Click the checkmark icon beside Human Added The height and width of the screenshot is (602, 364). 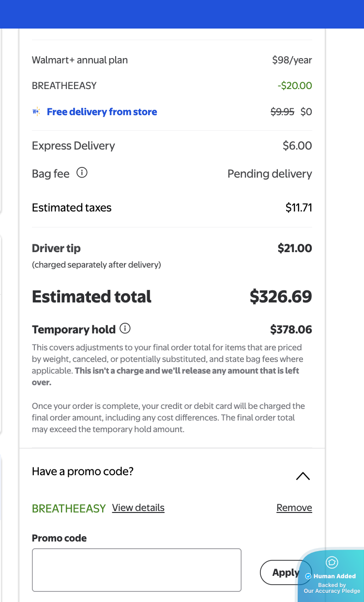(308, 576)
